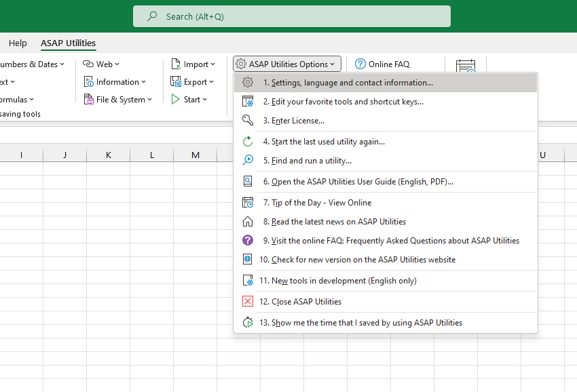Open the Information dropdown menu
This screenshot has height=392, width=577.
coord(143,82)
